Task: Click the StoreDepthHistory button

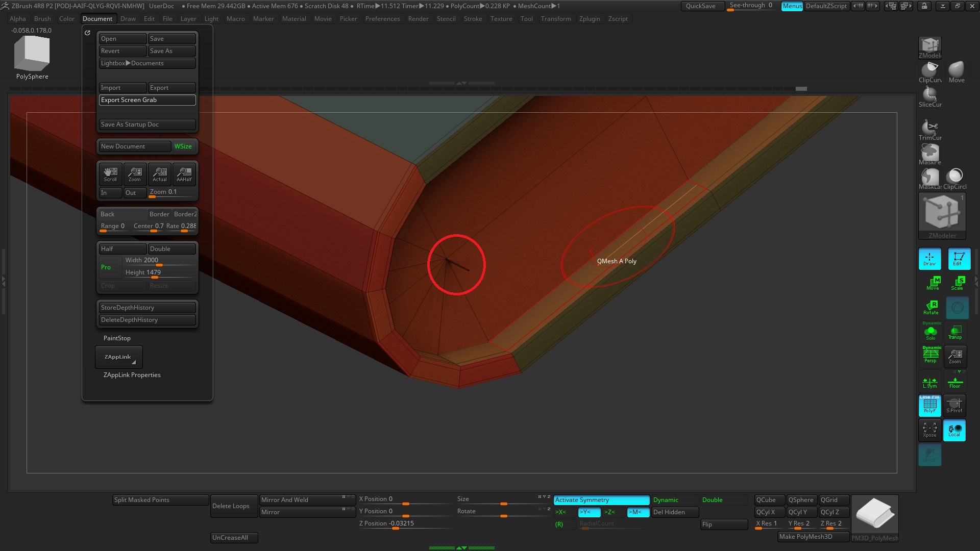Action: tap(147, 308)
